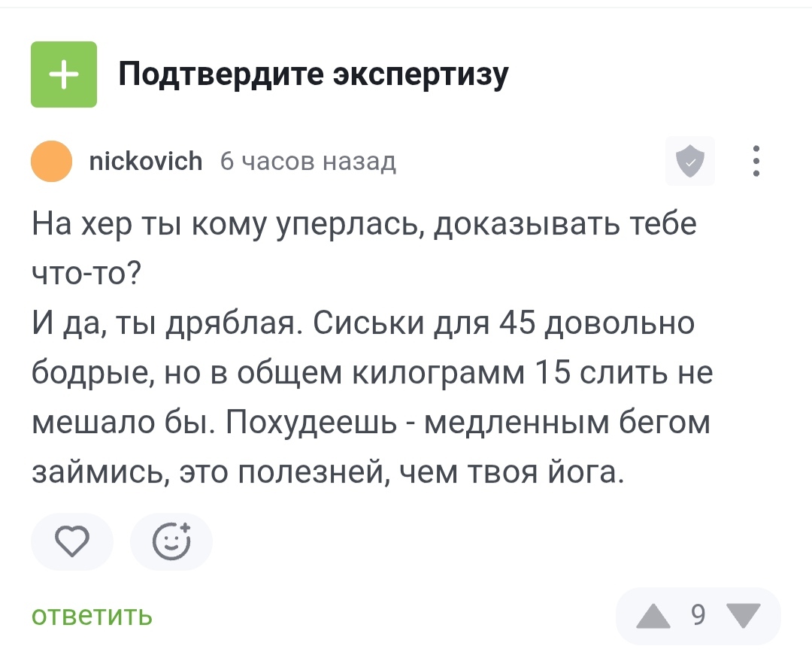Open the "Подтвердите экспертизу" post title
Viewport: 812px width, 670px height.
tap(313, 74)
